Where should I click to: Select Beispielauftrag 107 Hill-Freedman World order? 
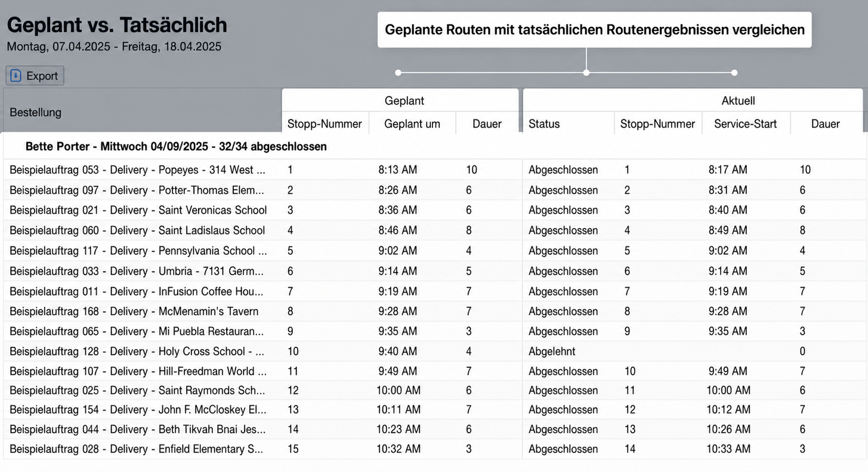[138, 371]
